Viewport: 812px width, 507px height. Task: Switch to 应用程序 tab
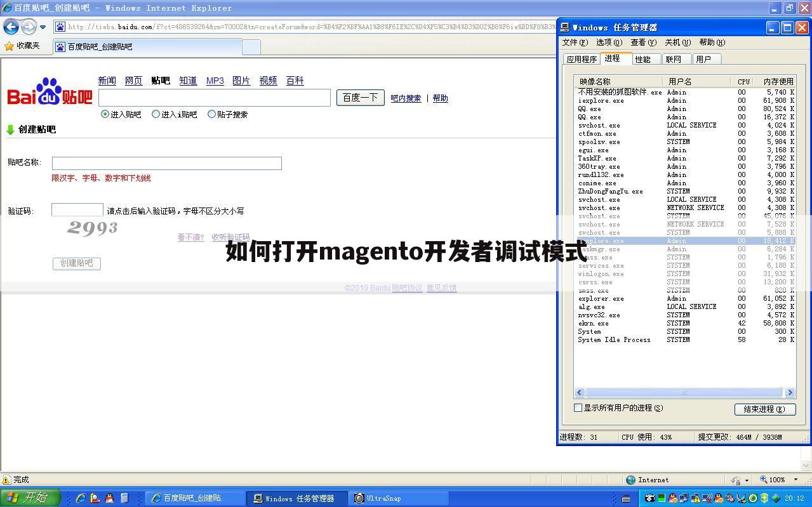coord(582,59)
